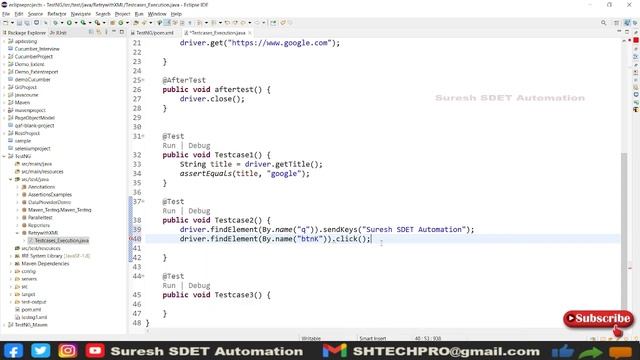Click the Back navigation arrow in toolbar
Image resolution: width=640 pixels, height=360 pixels.
(x=243, y=23)
